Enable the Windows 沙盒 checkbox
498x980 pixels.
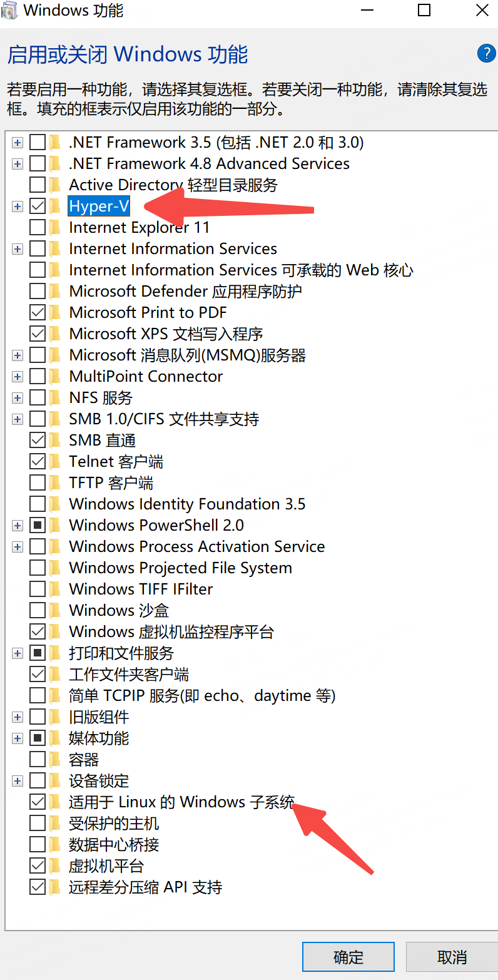(x=38, y=610)
